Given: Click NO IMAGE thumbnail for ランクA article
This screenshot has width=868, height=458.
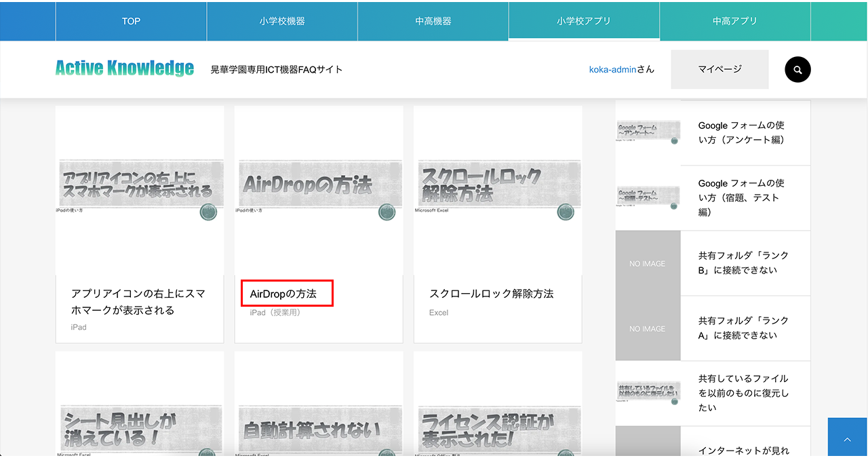Looking at the screenshot, I should [648, 328].
